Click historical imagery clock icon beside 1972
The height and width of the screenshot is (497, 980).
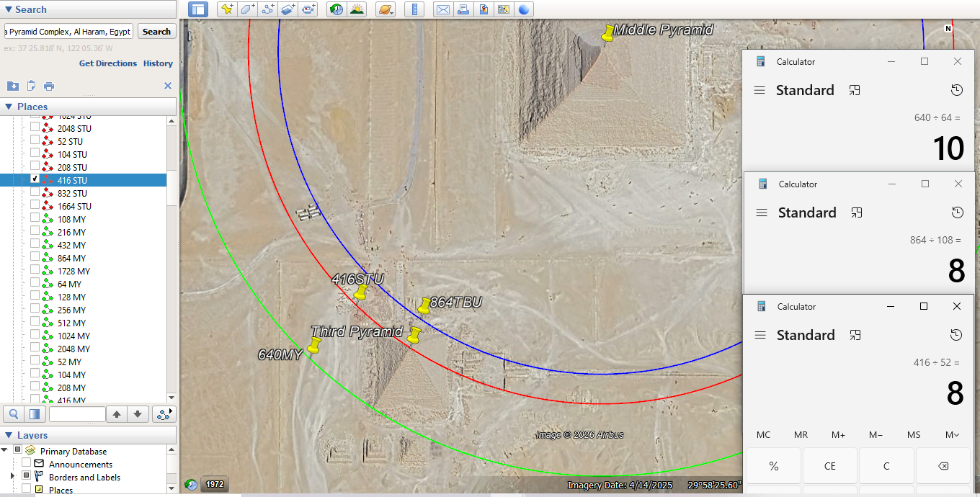coord(191,485)
